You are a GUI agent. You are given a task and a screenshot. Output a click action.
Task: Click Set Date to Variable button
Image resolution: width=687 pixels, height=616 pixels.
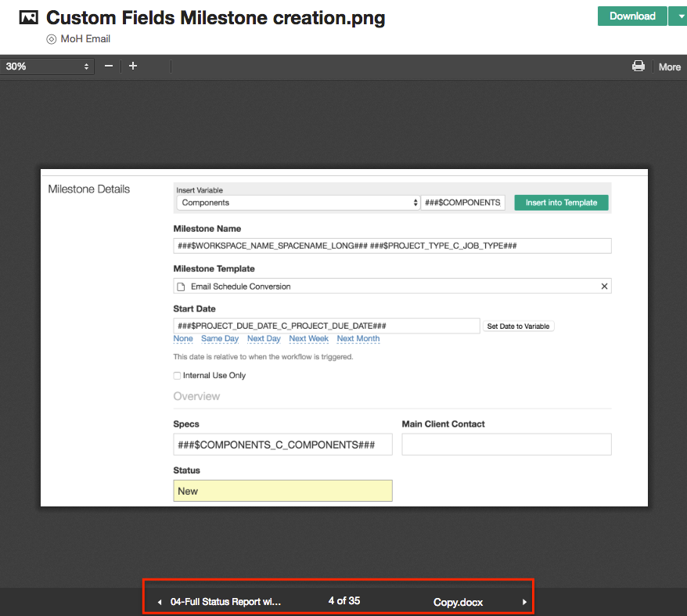pyautogui.click(x=518, y=326)
